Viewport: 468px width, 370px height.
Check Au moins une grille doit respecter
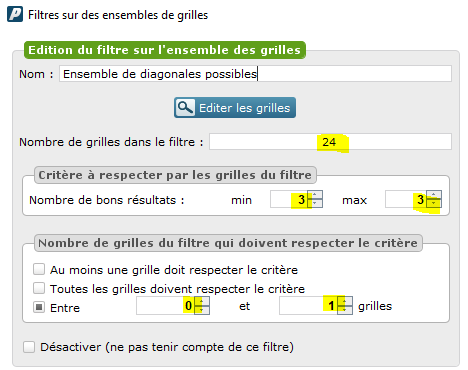[39, 269]
